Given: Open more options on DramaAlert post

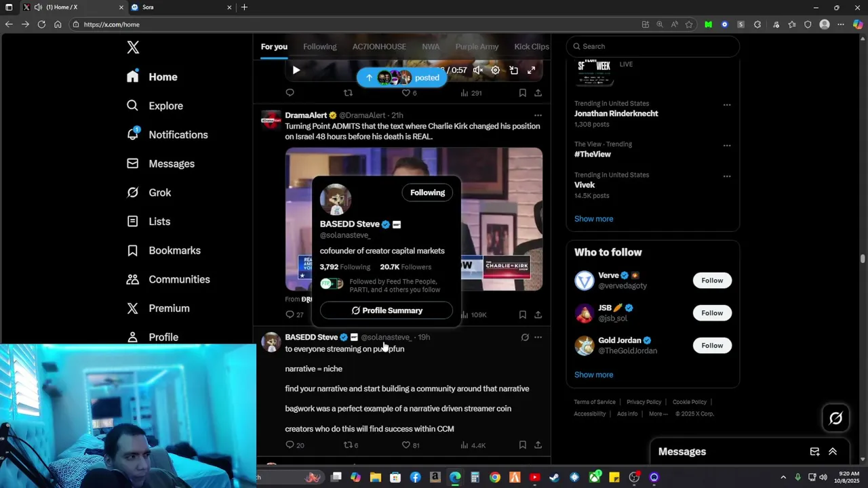Looking at the screenshot, I should click(538, 115).
